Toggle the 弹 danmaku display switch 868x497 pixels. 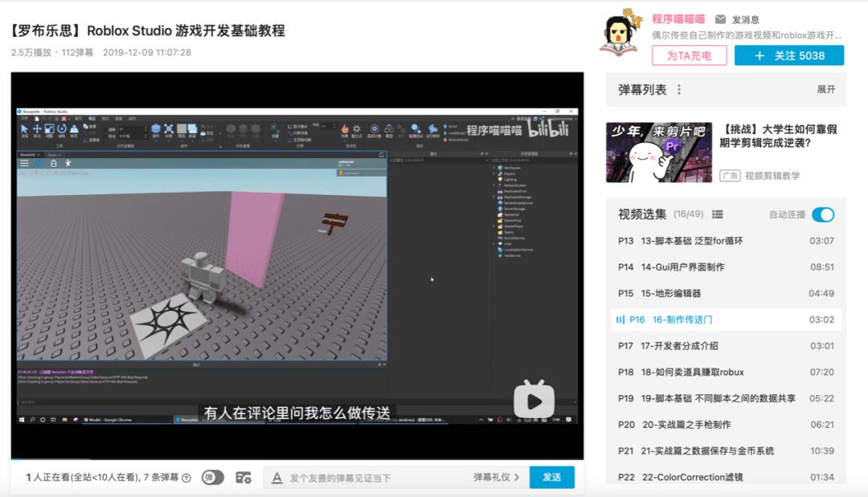point(212,477)
